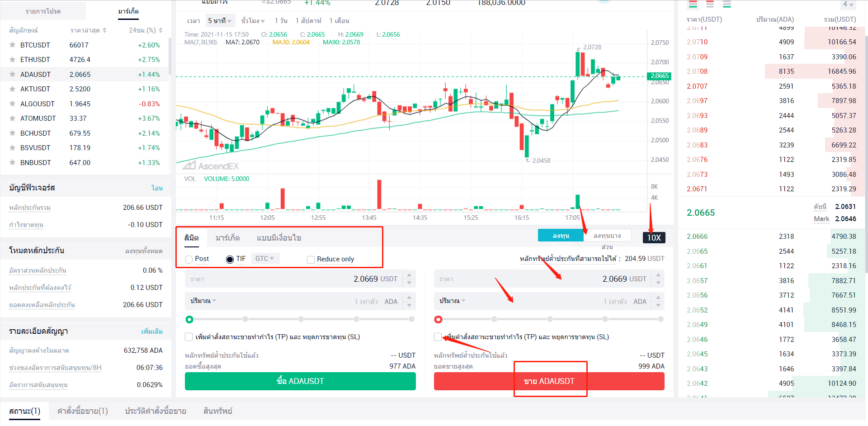Image resolution: width=868 pixels, height=426 pixels.
Task: Switch to the แบบมีเงื่อนไข order tab
Action: tap(279, 238)
